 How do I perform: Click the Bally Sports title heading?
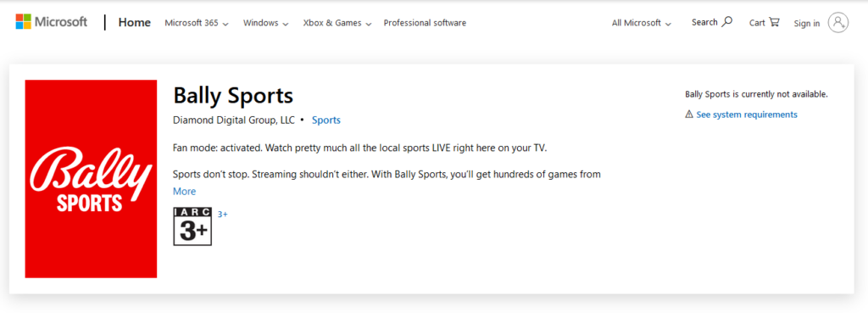pos(233,96)
